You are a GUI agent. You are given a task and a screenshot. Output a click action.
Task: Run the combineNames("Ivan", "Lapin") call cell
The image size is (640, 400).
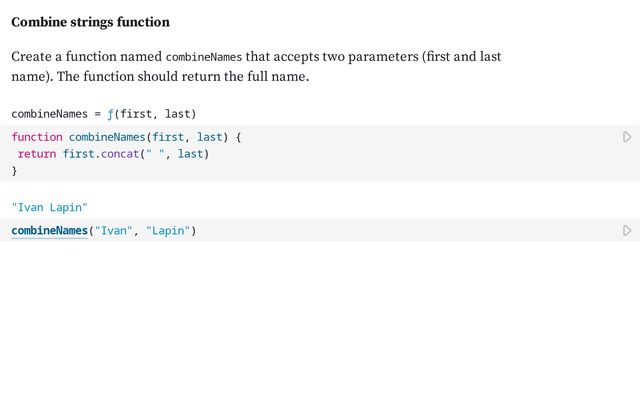click(x=627, y=231)
